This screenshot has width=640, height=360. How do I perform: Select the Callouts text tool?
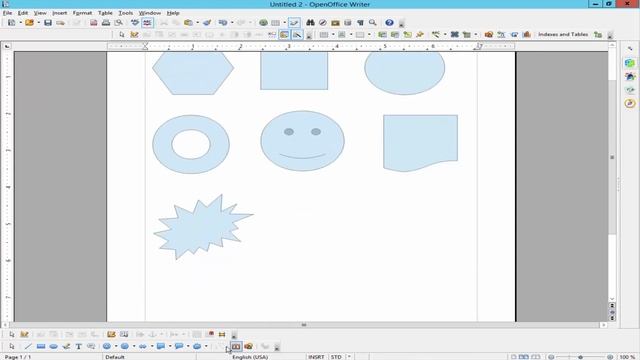(x=91, y=347)
